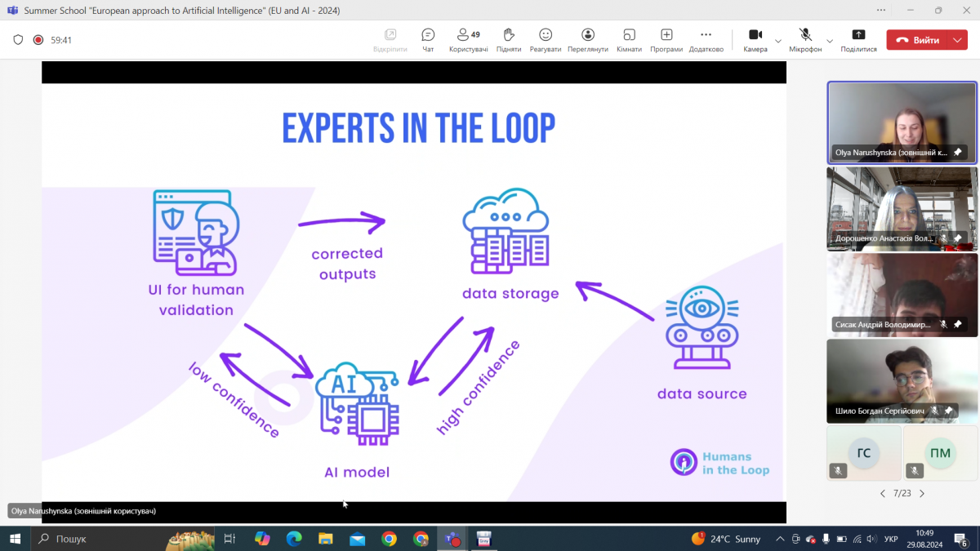Go to next participants page

(922, 494)
